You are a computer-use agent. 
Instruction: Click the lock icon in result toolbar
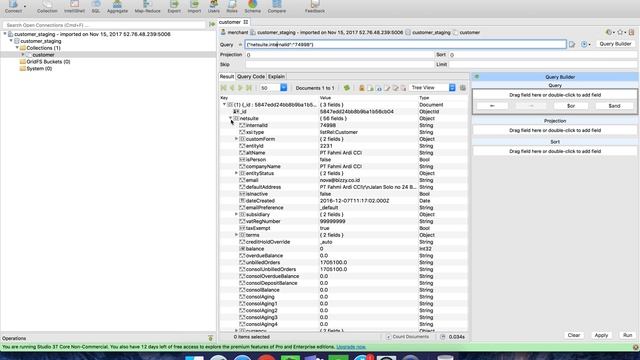[x=362, y=88]
